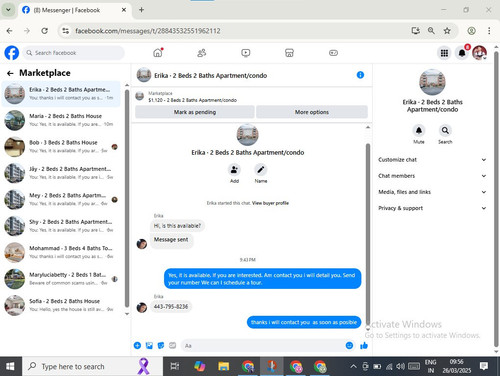Click the conversation information icon

coord(360,75)
